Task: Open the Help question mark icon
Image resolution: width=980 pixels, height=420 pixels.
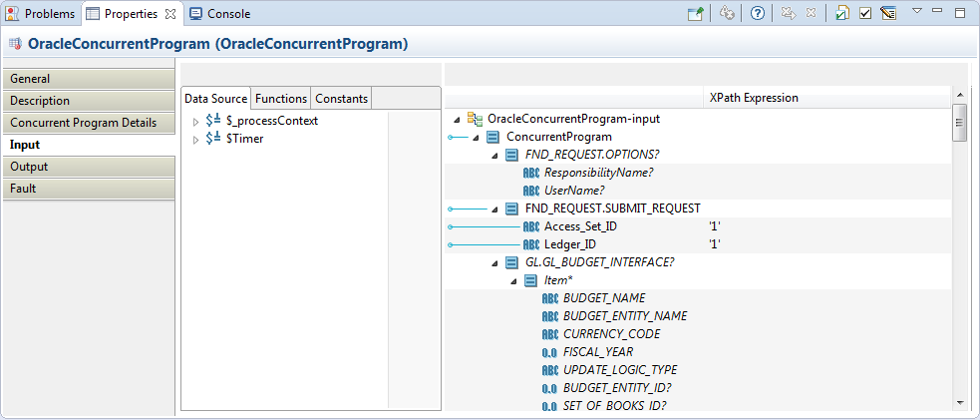Action: pyautogui.click(x=758, y=13)
